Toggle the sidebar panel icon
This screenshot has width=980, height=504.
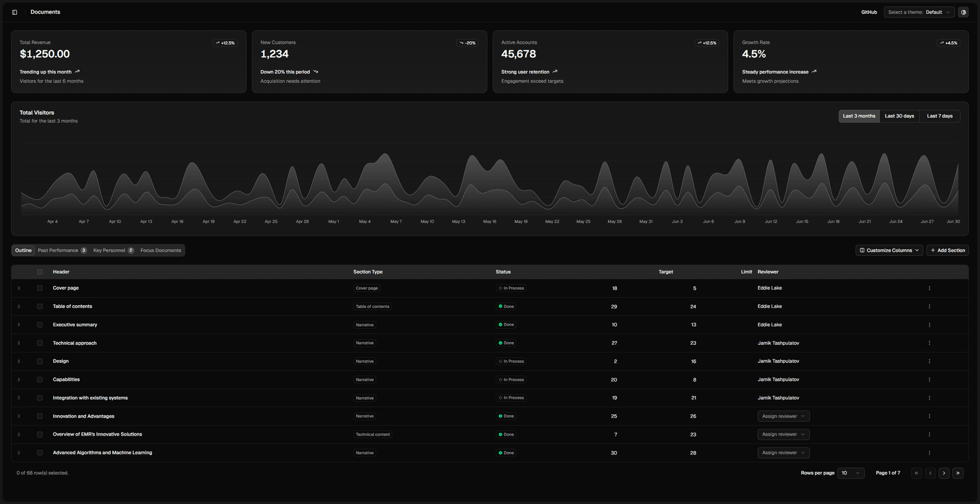[x=15, y=12]
